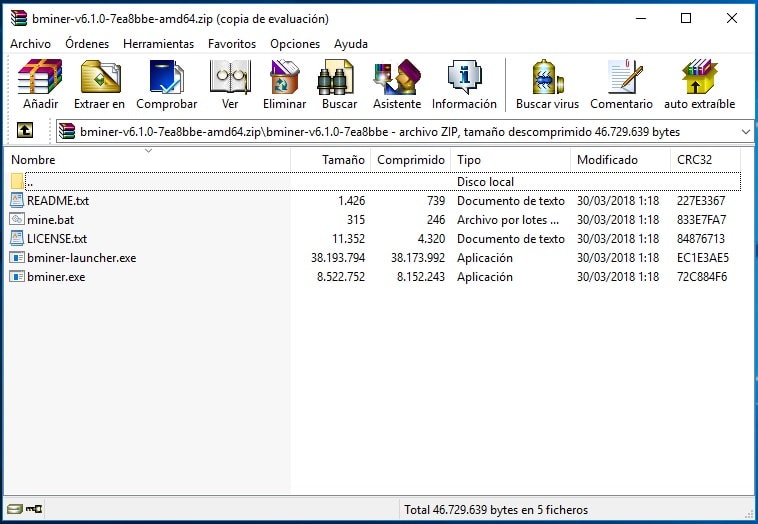
Task: Click size value 38.193.794
Action: pos(338,258)
